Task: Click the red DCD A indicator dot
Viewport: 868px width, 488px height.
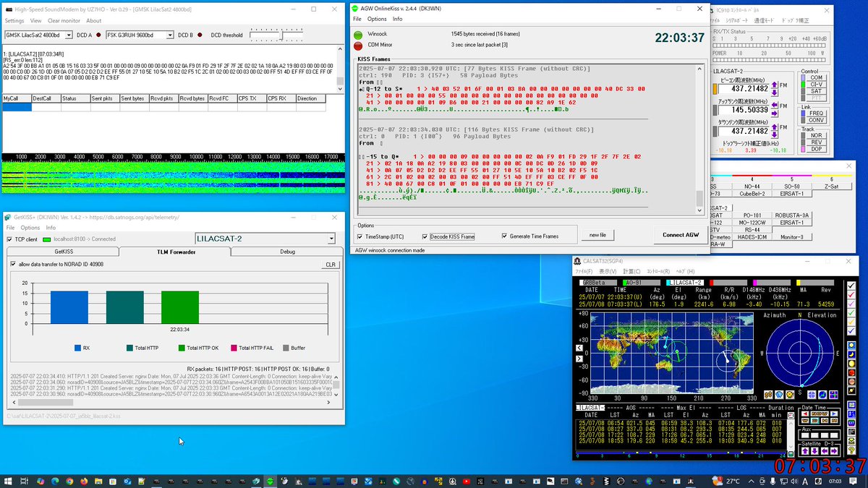Action: (98, 35)
